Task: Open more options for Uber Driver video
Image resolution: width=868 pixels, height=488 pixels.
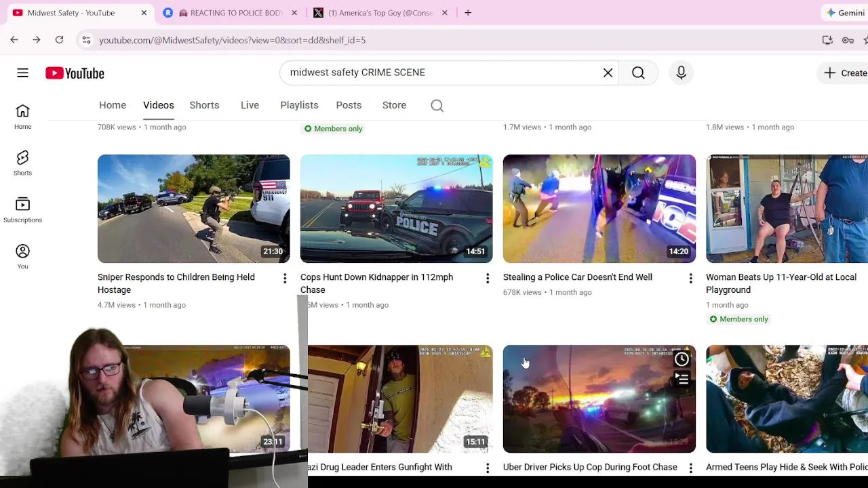Action: tap(690, 468)
